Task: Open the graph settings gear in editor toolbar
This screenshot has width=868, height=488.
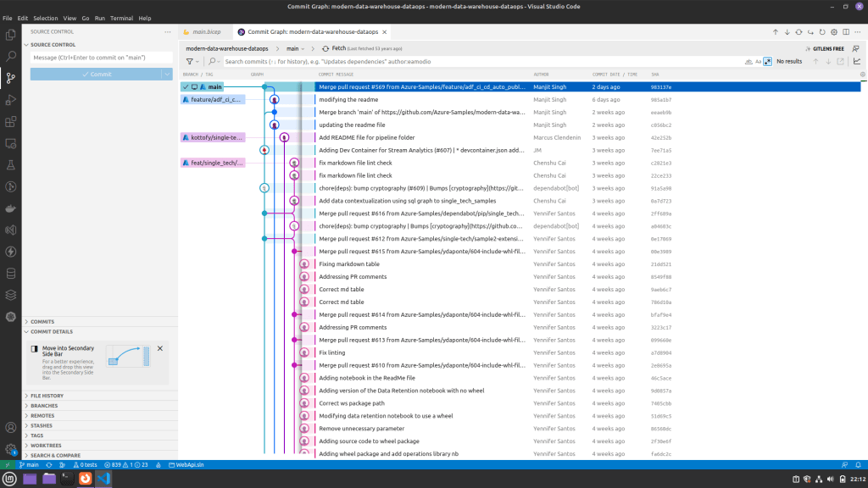Action: pos(834,32)
